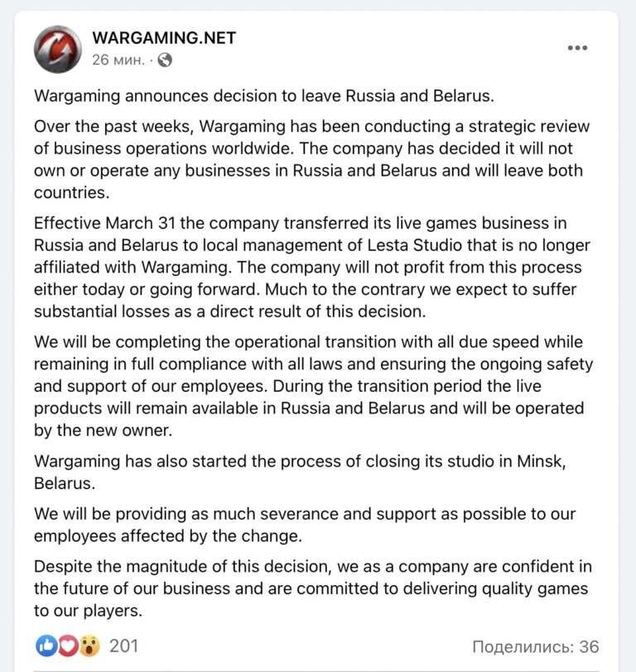This screenshot has height=672, width=636.
Task: Open the three-dot post options menu
Action: coord(577,47)
